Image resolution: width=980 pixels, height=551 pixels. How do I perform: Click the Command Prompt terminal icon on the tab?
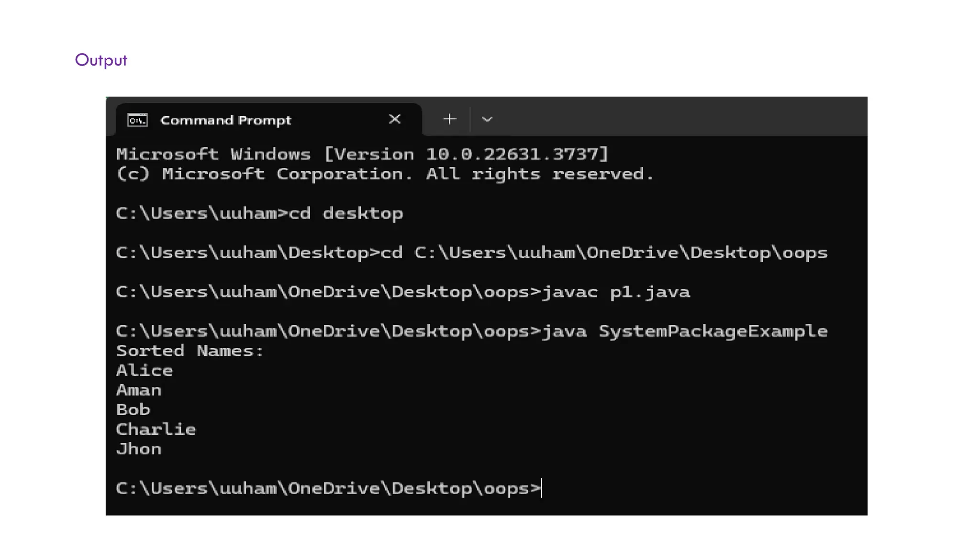138,120
